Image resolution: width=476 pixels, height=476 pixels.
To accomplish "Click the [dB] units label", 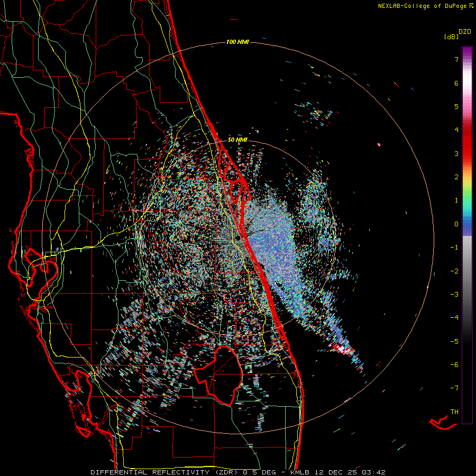I will pyautogui.click(x=451, y=36).
